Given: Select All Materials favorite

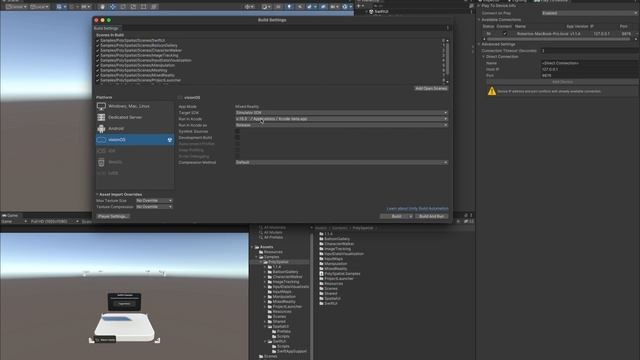Looking at the screenshot, I should [x=272, y=227].
